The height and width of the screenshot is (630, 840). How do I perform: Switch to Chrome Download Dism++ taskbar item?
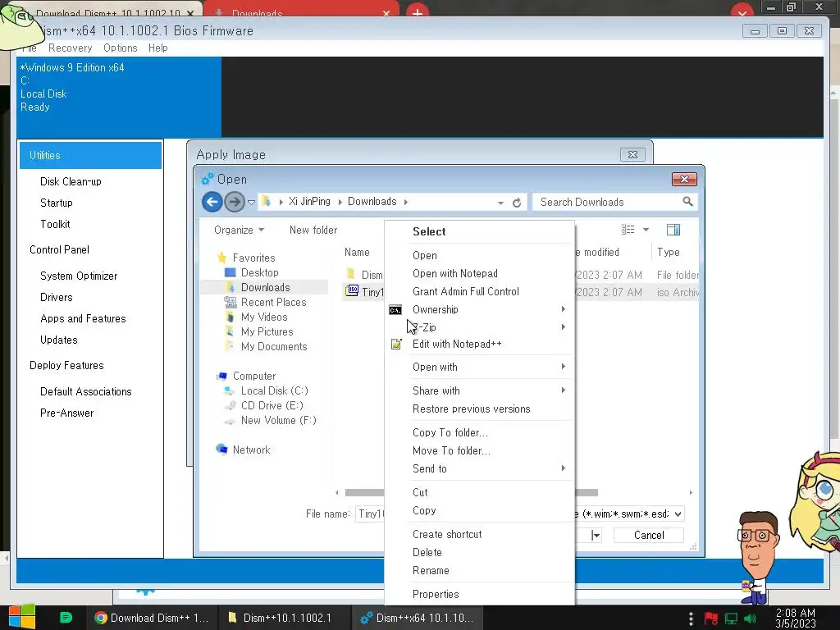(152, 618)
